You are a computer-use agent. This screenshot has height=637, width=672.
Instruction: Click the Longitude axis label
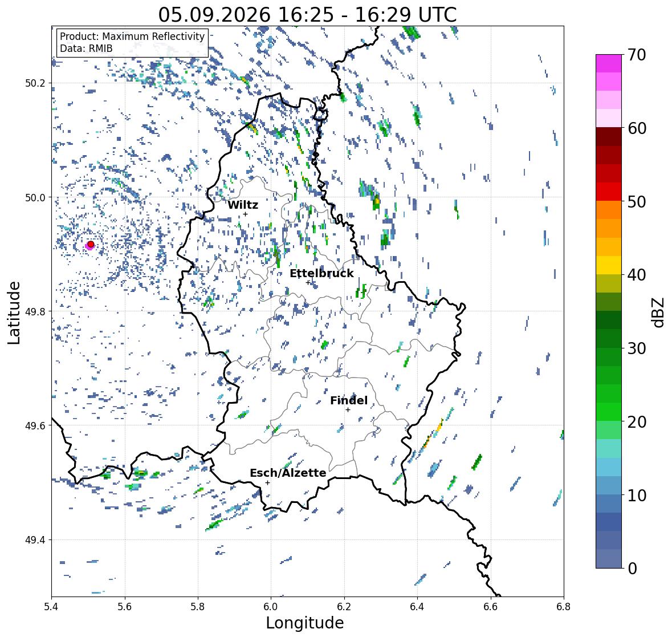[305, 623]
